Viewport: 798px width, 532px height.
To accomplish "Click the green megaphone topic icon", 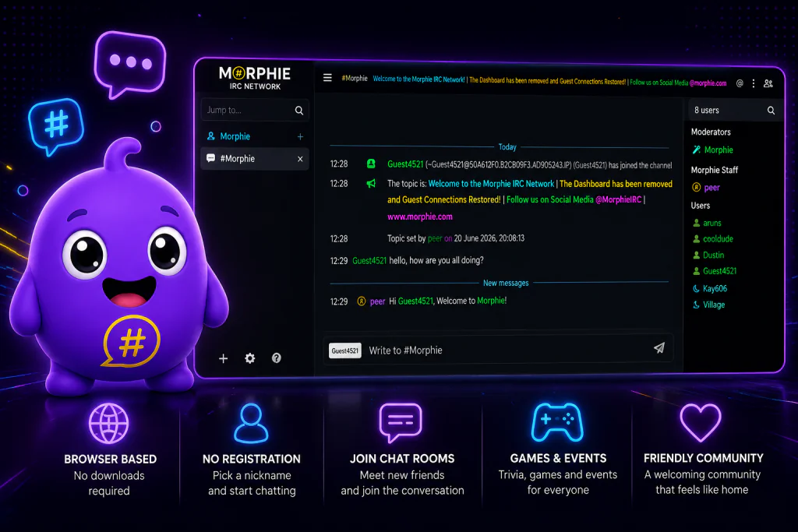I will click(371, 184).
